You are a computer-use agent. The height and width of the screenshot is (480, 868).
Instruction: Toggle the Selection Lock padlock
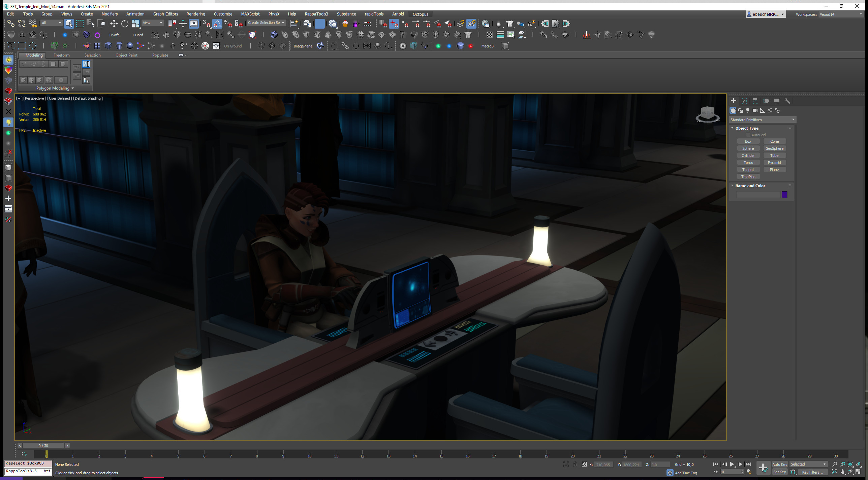(575, 465)
